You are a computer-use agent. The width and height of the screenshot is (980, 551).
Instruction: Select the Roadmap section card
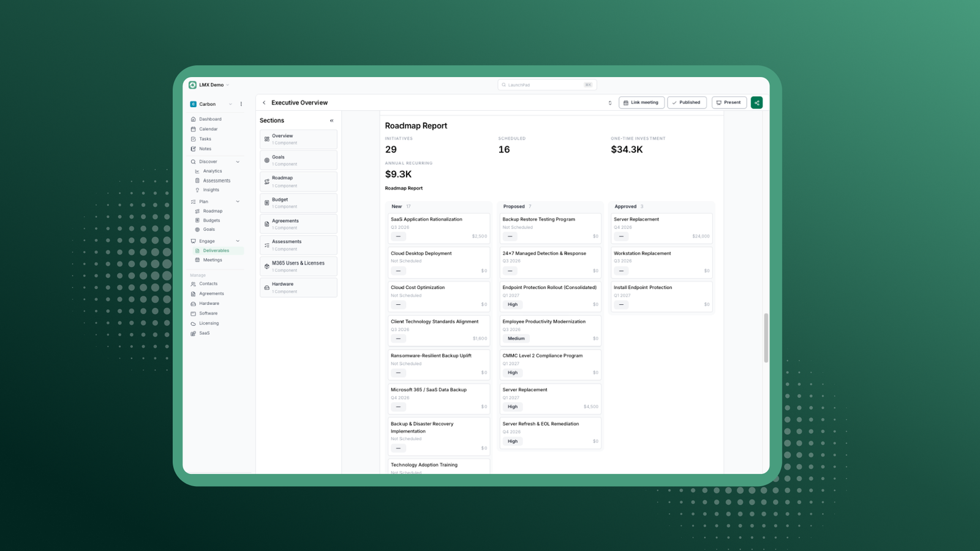[x=298, y=182]
